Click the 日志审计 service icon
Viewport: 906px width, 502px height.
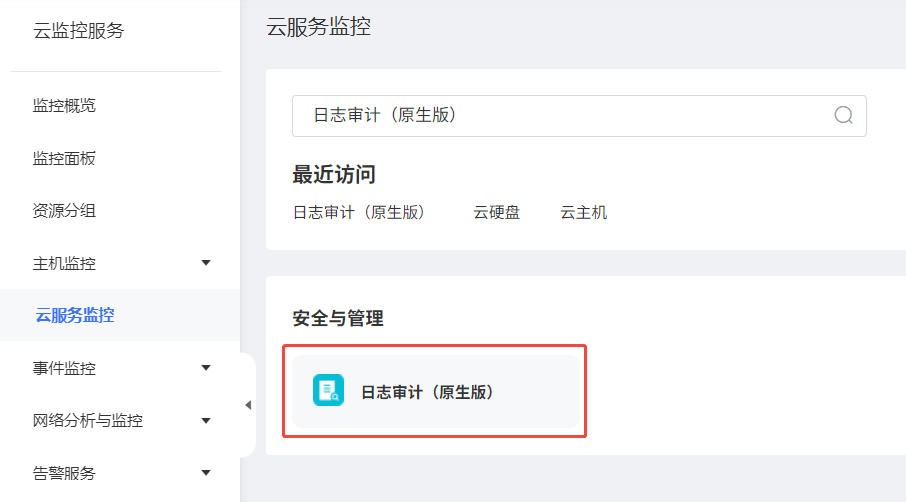pyautogui.click(x=328, y=390)
